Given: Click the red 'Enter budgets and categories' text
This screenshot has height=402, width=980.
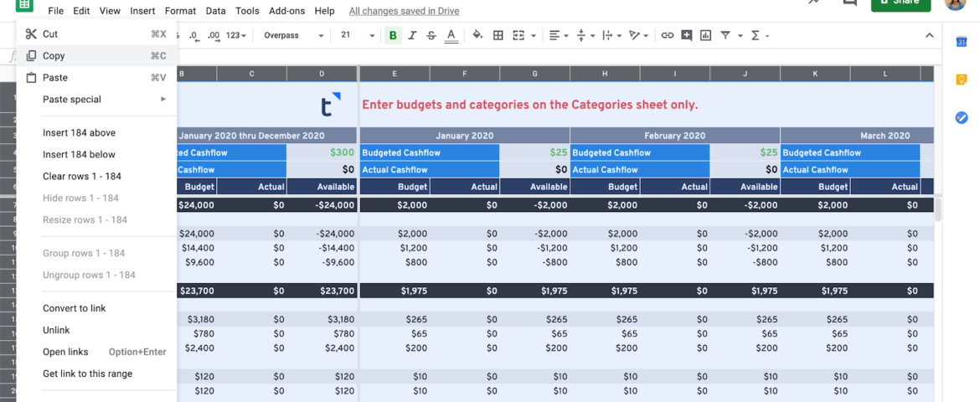Looking at the screenshot, I should click(x=530, y=105).
